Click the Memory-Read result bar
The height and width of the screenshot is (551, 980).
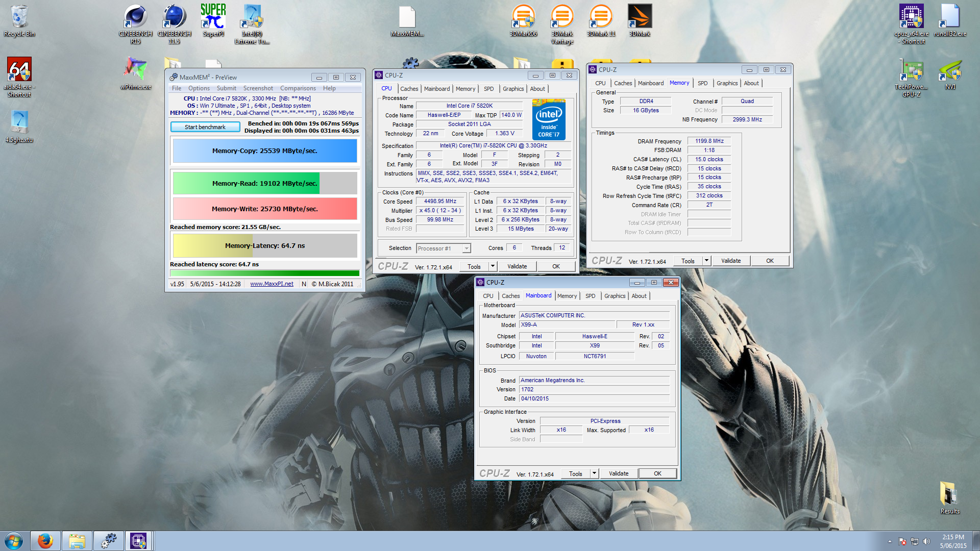coord(265,183)
